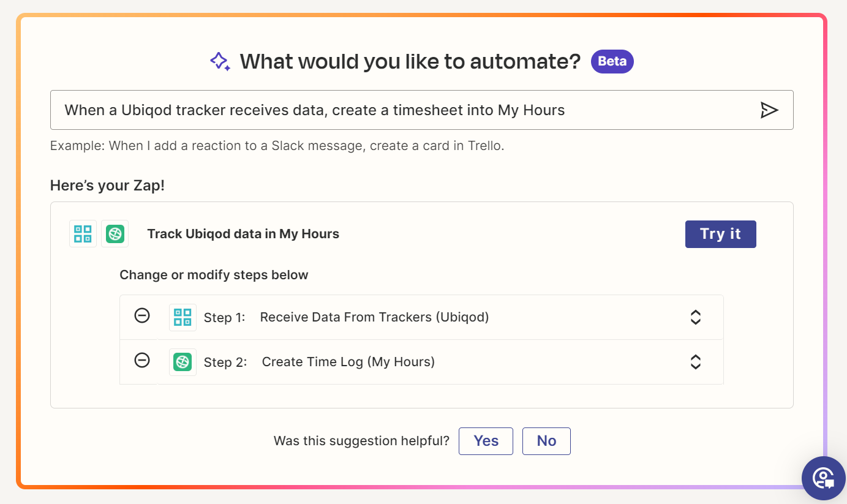Click the example Slack Trello hint text
The image size is (847, 504).
(x=277, y=146)
